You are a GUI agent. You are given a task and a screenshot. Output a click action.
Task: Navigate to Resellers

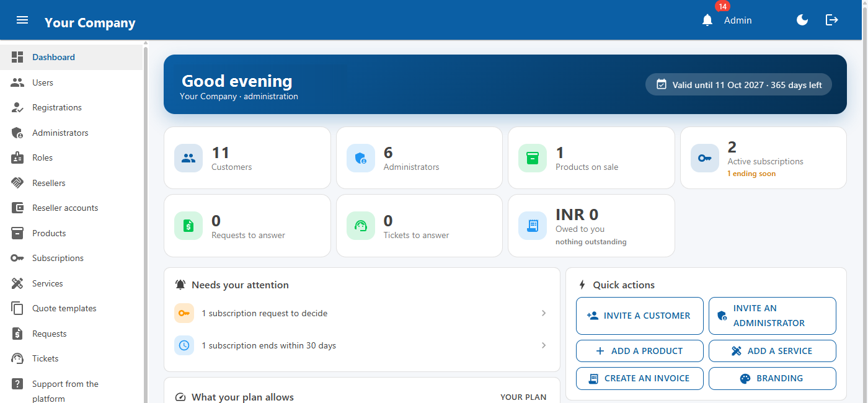click(x=71, y=183)
